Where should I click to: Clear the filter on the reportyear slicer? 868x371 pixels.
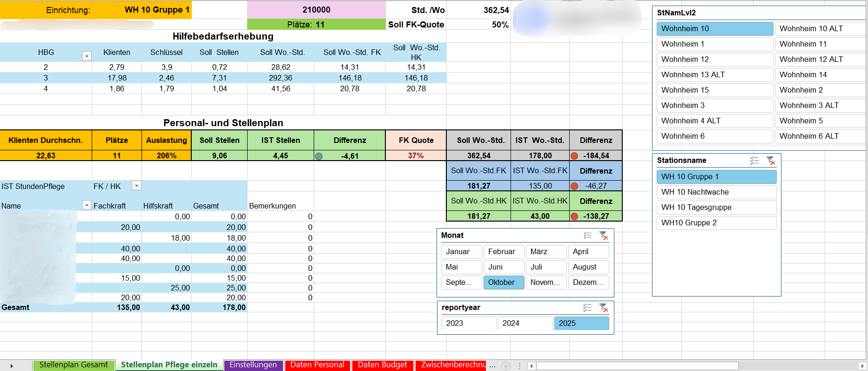click(604, 308)
